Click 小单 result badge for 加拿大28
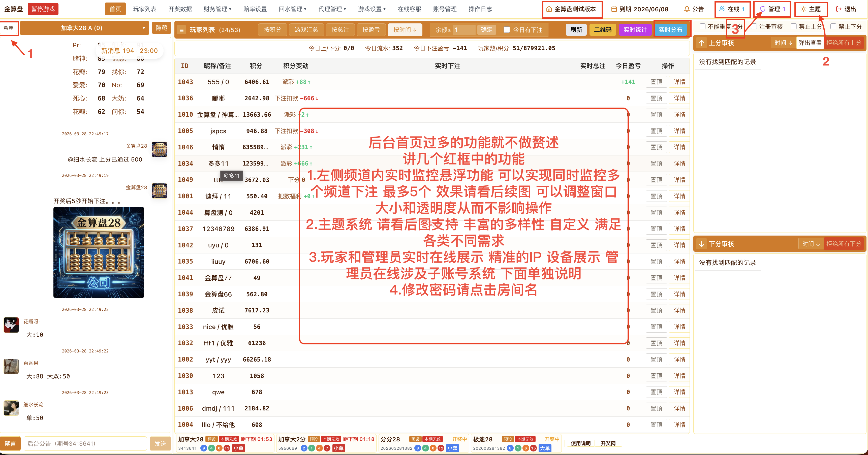Image resolution: width=868 pixels, height=455 pixels. click(x=238, y=448)
